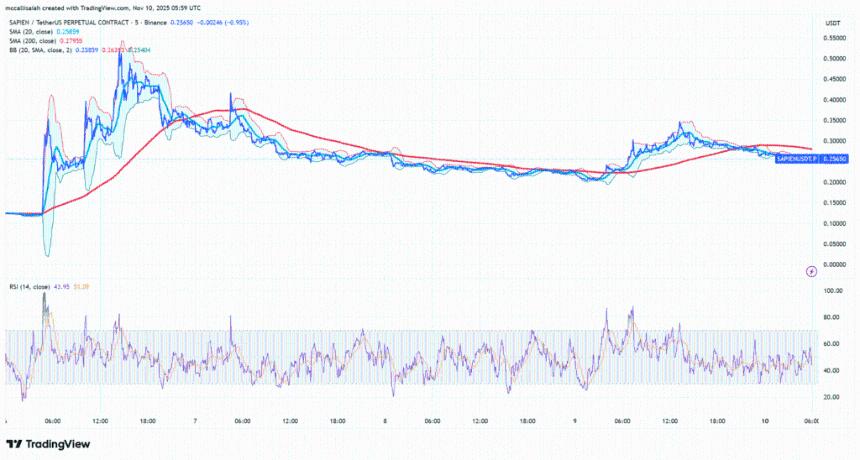Click the date label 7 on time axis
Viewport: 860px width, 460px height.
(196, 421)
